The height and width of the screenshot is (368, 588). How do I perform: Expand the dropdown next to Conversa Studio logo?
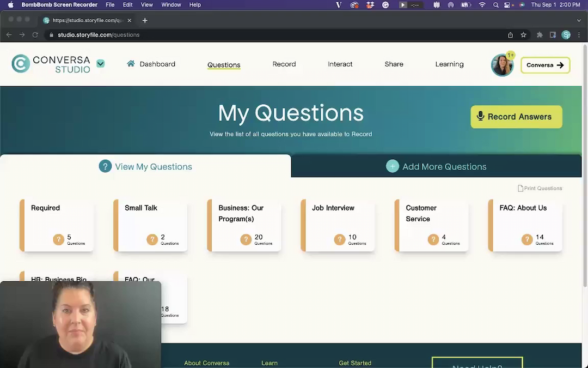pyautogui.click(x=101, y=63)
